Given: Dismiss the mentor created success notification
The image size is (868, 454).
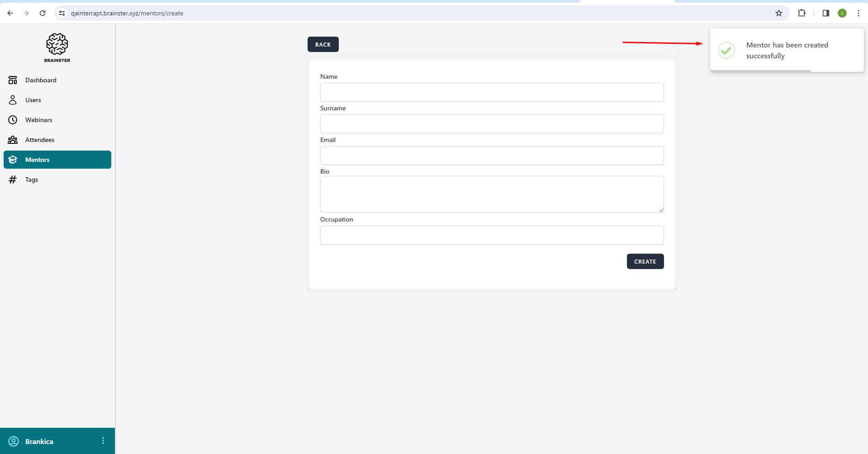Looking at the screenshot, I should click(x=787, y=50).
